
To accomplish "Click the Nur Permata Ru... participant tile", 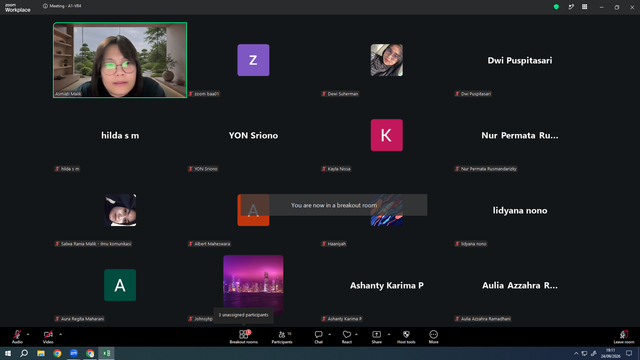I will [x=520, y=135].
